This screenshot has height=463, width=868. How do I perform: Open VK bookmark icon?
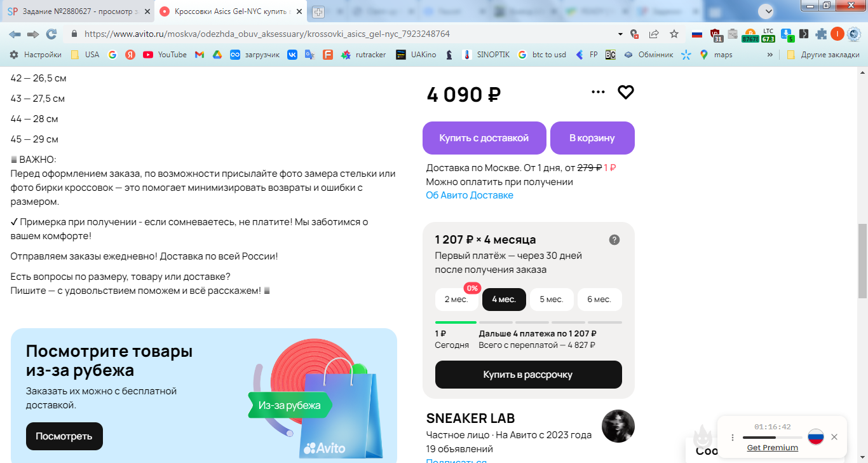point(292,55)
